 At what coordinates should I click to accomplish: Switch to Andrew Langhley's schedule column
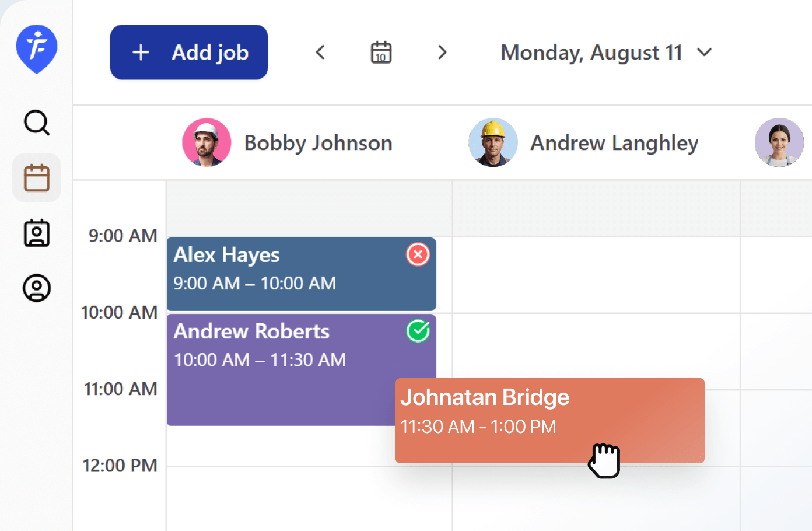[x=614, y=142]
